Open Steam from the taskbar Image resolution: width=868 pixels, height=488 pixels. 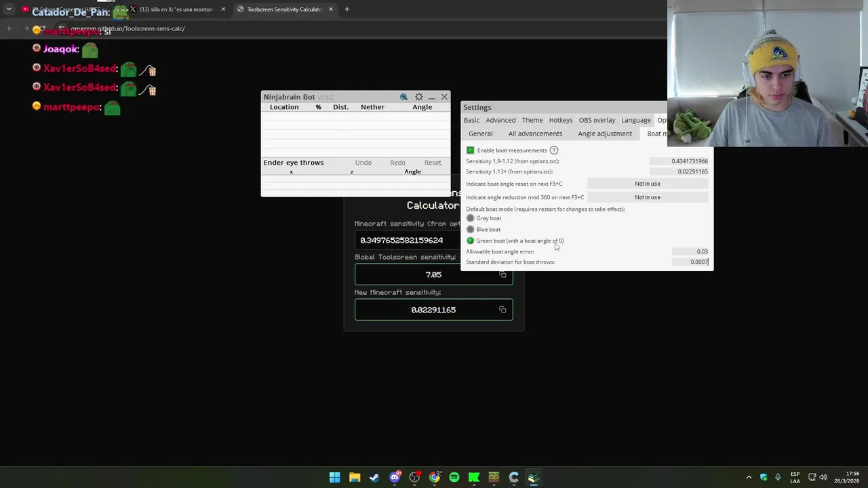coord(374,477)
